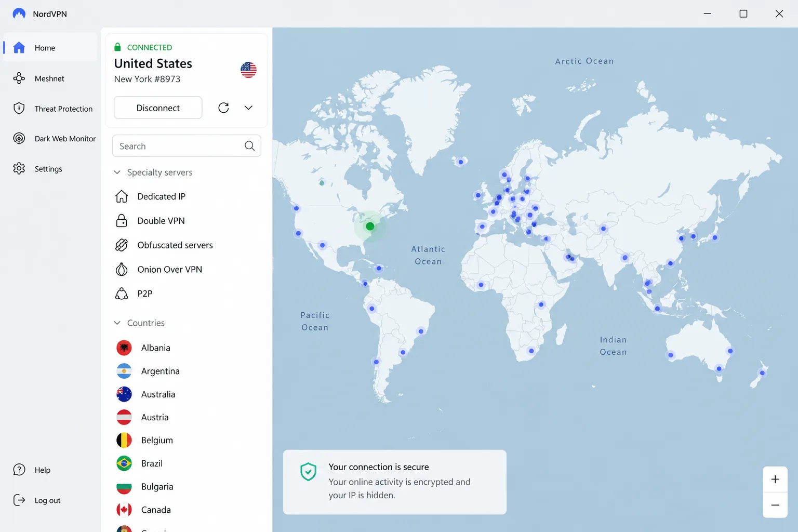The width and height of the screenshot is (798, 532).
Task: Click the "New York #8973" server text
Action: [x=147, y=79]
